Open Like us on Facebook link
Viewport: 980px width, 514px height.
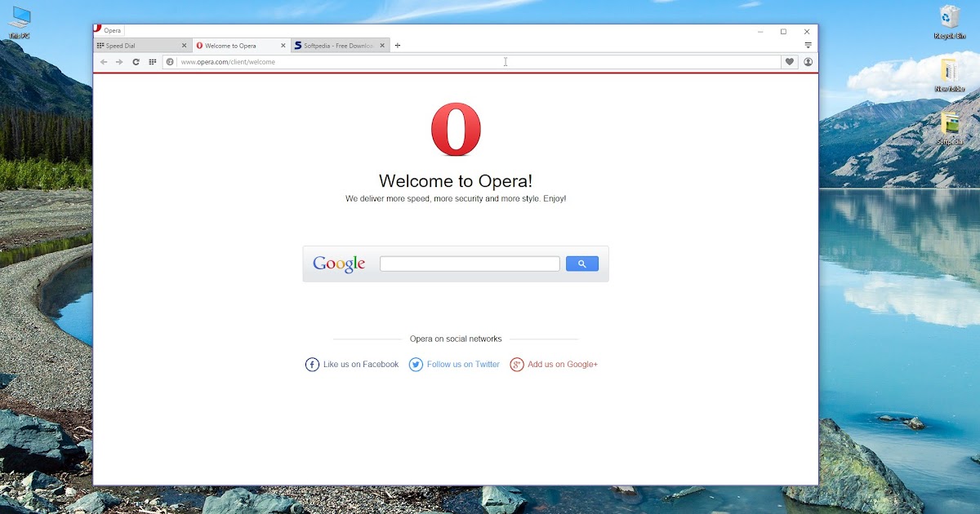[x=361, y=365]
